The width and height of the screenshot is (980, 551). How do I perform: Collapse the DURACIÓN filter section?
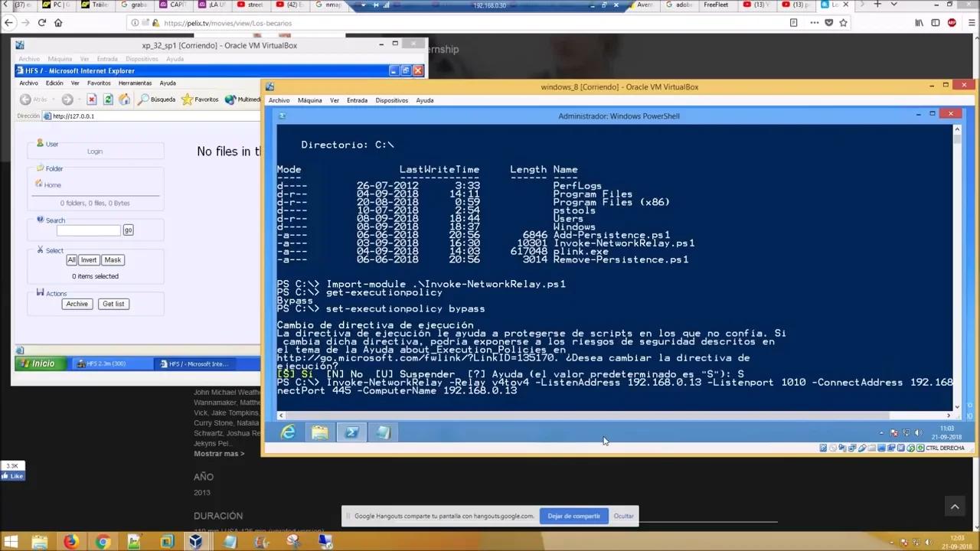coord(218,515)
